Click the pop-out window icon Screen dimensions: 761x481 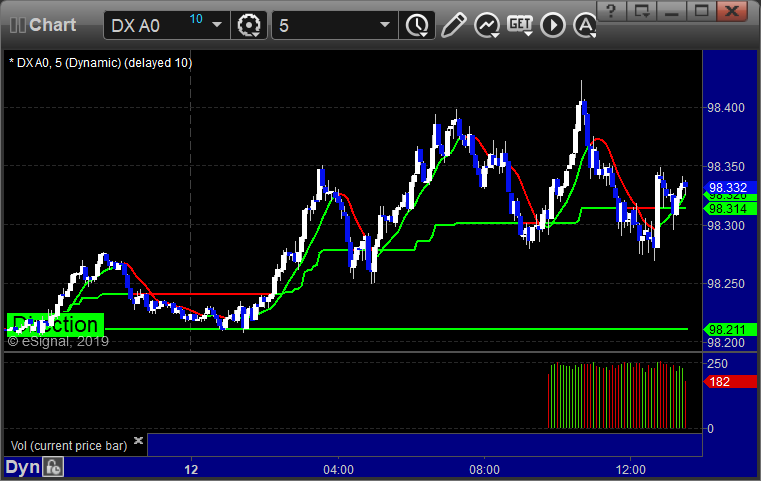pyautogui.click(x=642, y=11)
